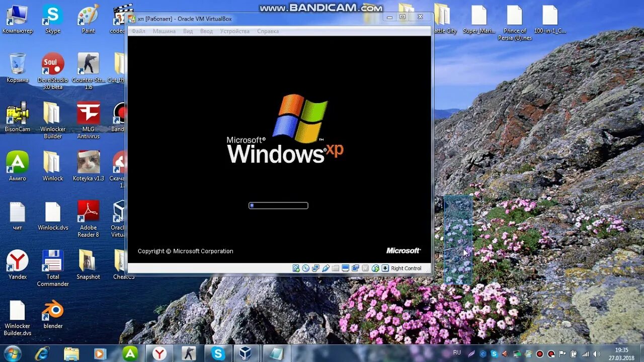Select the Yandex desktop shortcut
Viewport: 644px width, 362px height.
click(x=17, y=265)
